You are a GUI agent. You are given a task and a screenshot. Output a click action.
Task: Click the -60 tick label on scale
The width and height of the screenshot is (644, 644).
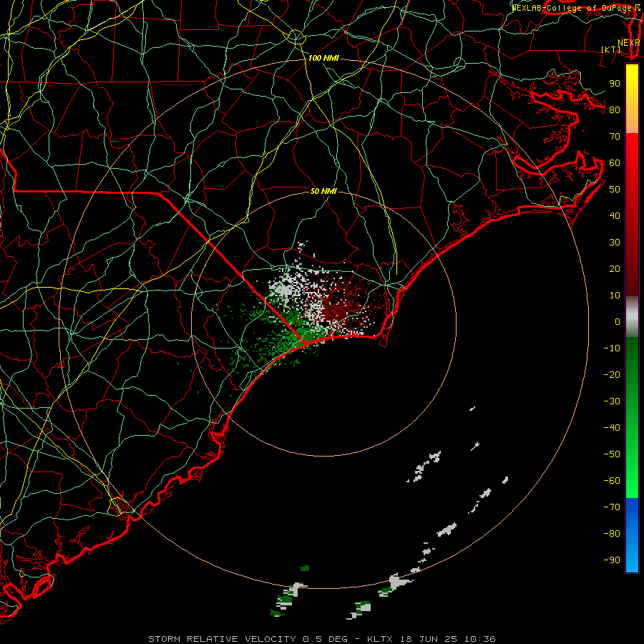coord(612,481)
